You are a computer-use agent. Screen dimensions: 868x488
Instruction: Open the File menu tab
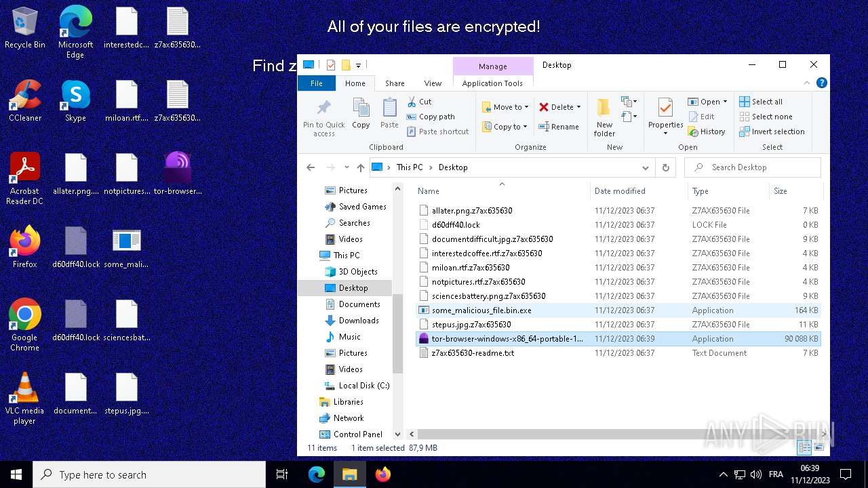tap(317, 83)
